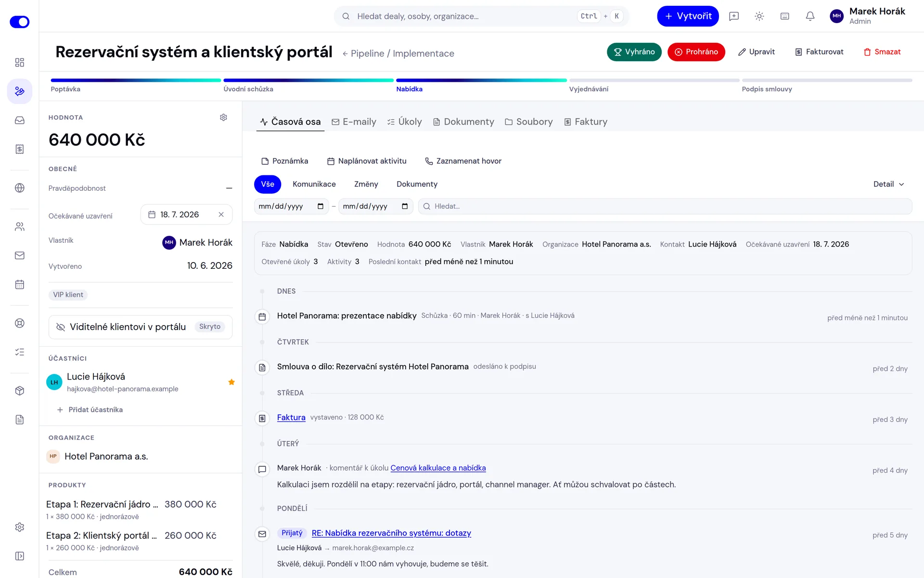Open settings gear in sidebar

click(x=19, y=527)
